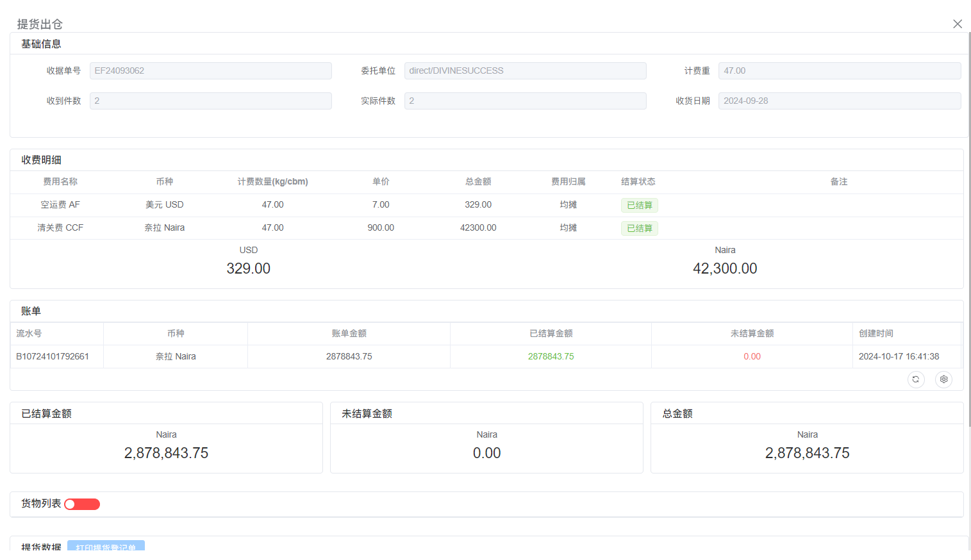Click 结算状态 column header
The image size is (971, 560).
[x=638, y=181]
